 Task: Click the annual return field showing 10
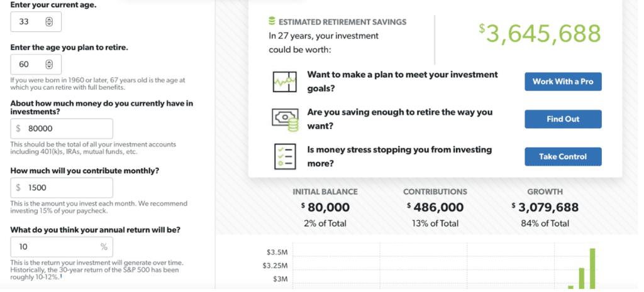coord(62,247)
